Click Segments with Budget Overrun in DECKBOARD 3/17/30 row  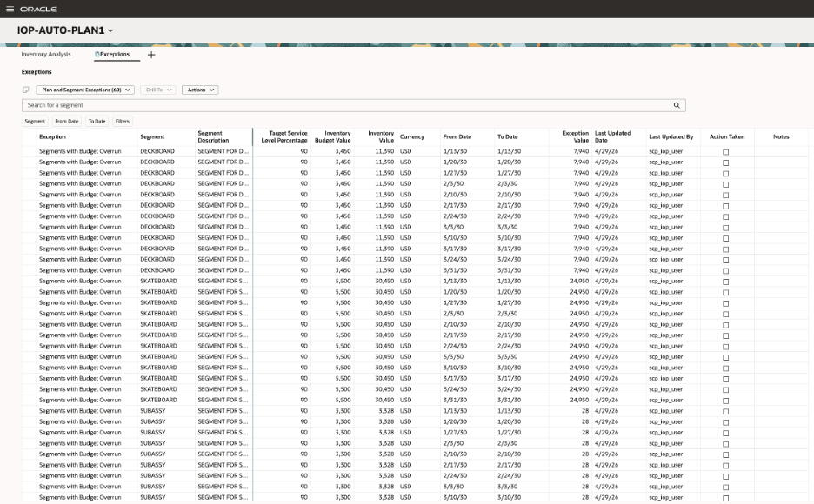(80, 249)
